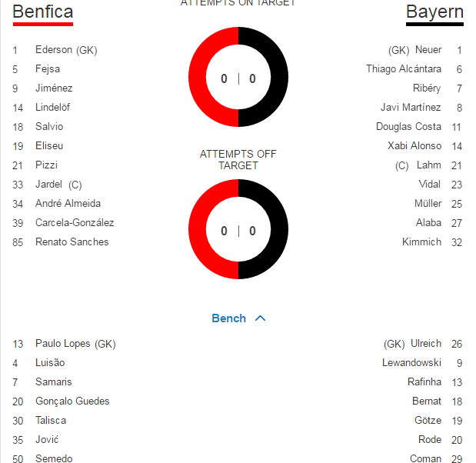This screenshot has height=463, width=476.
Task: Select Xabi Alonso in Bayern lineup
Action: coord(414,146)
